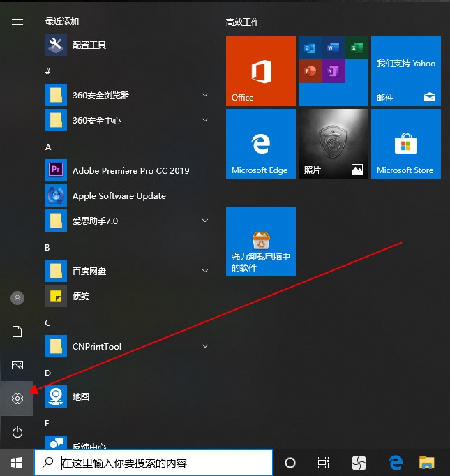This screenshot has height=476, width=450.
Task: Open the Office tile
Action: (x=261, y=71)
